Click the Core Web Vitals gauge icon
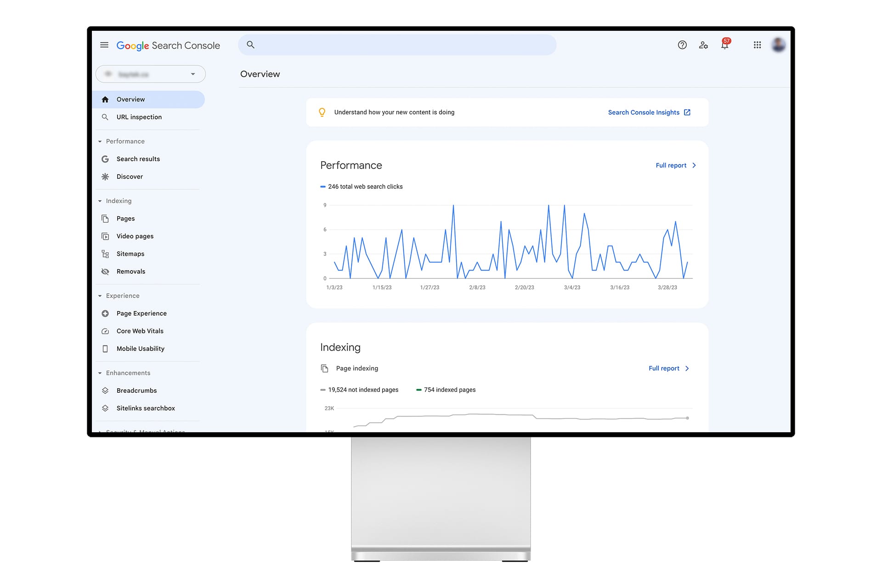This screenshot has width=882, height=588. 105,331
